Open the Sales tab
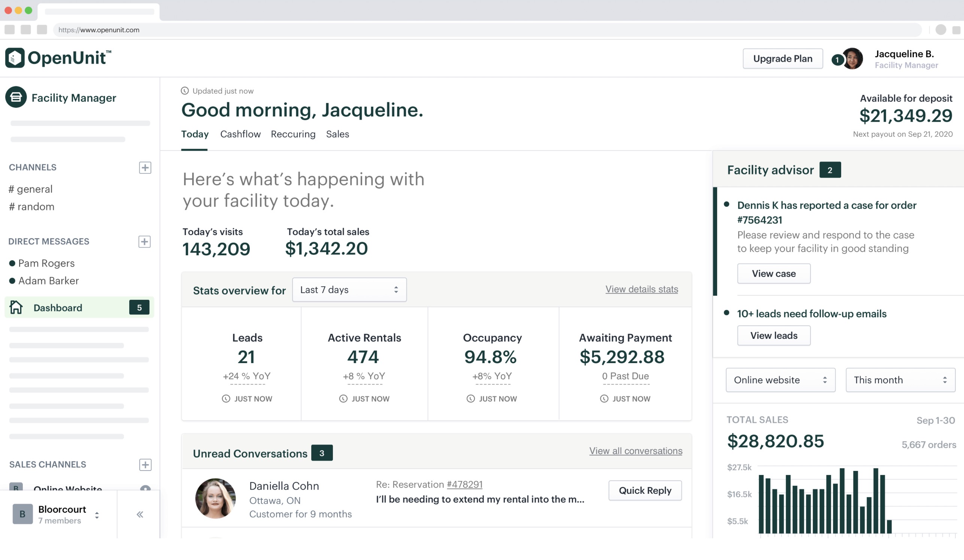The height and width of the screenshot is (560, 964). pyautogui.click(x=337, y=134)
